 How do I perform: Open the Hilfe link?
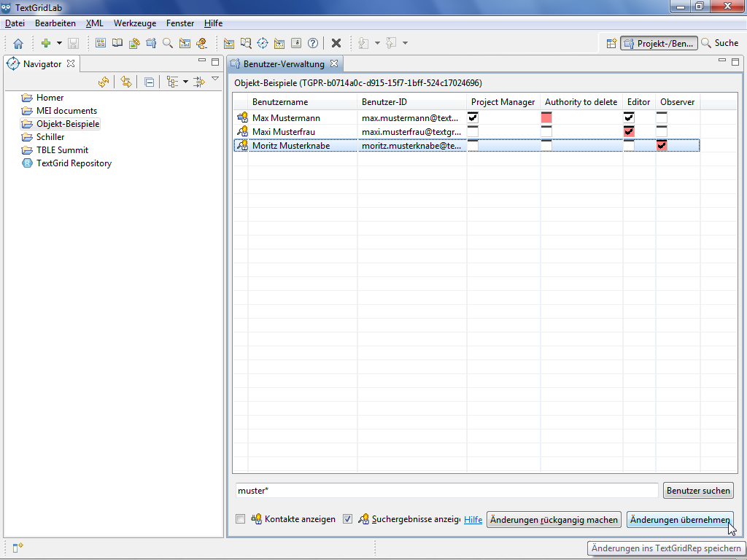[473, 520]
